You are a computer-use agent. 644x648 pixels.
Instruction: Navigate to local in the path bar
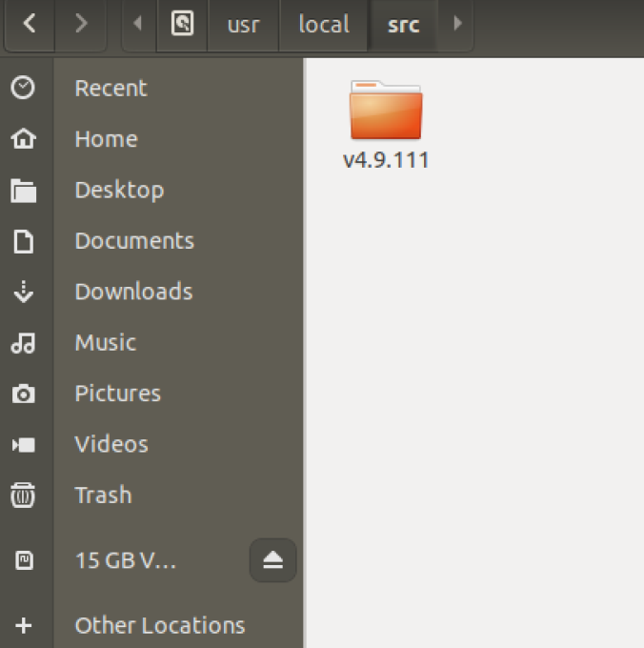323,24
